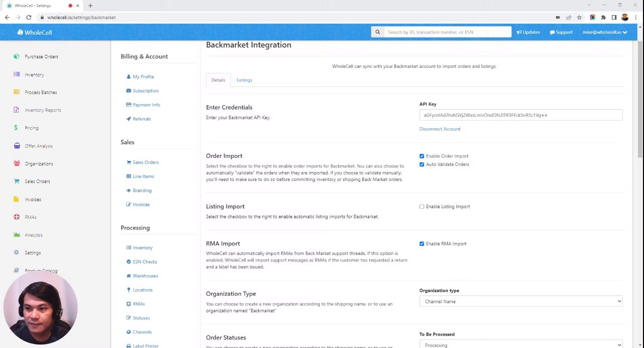This screenshot has width=644, height=348.
Task: Open Support in top bar
Action: click(x=561, y=32)
